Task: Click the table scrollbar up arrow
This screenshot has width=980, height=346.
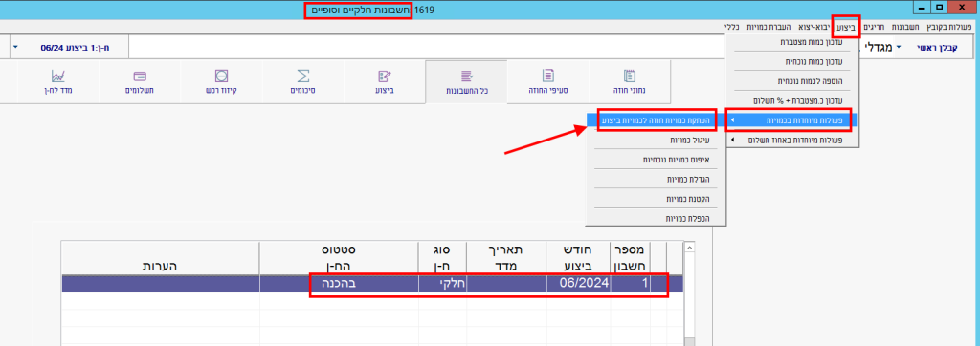Action: coord(690,248)
